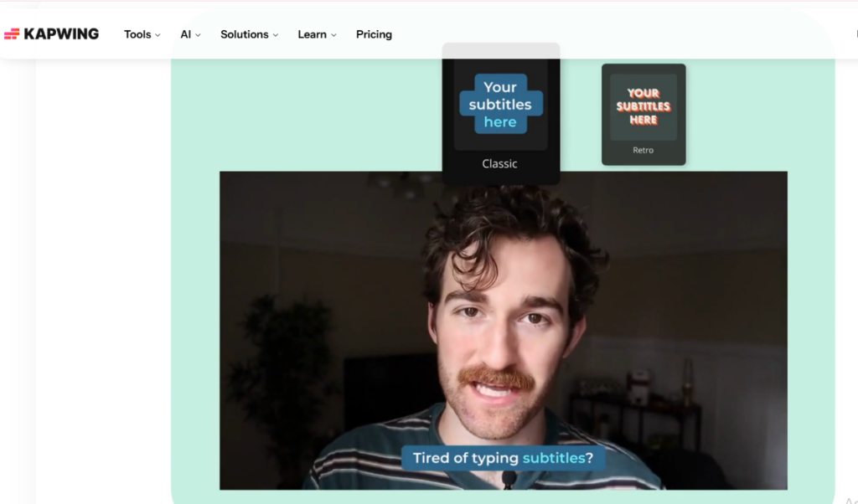This screenshot has height=504, width=858.
Task: Click the "Tired of typing subtitles?" caption
Action: (503, 458)
